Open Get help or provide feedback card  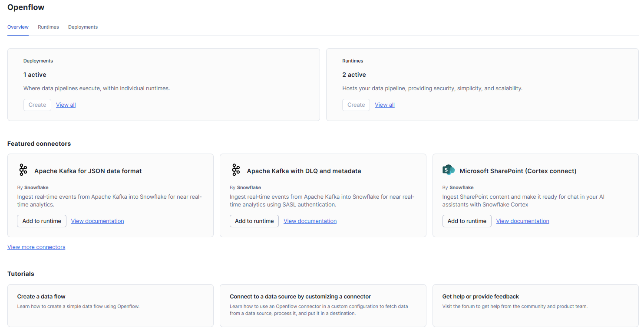535,305
